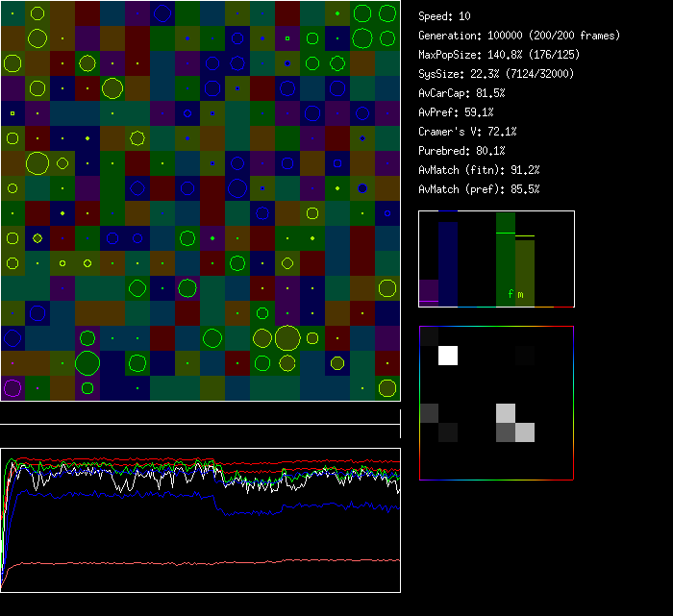The height and width of the screenshot is (616, 673).
Task: Click the green 'f' label in the bar chart
Action: click(511, 295)
